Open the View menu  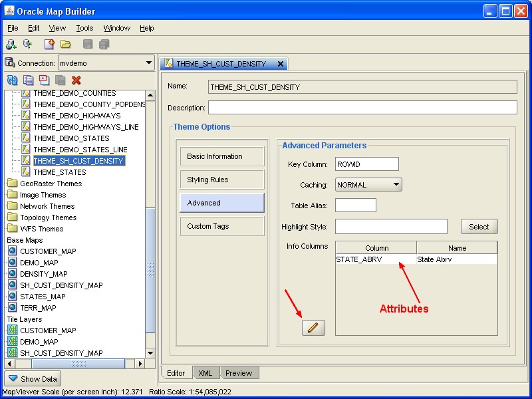coord(57,28)
